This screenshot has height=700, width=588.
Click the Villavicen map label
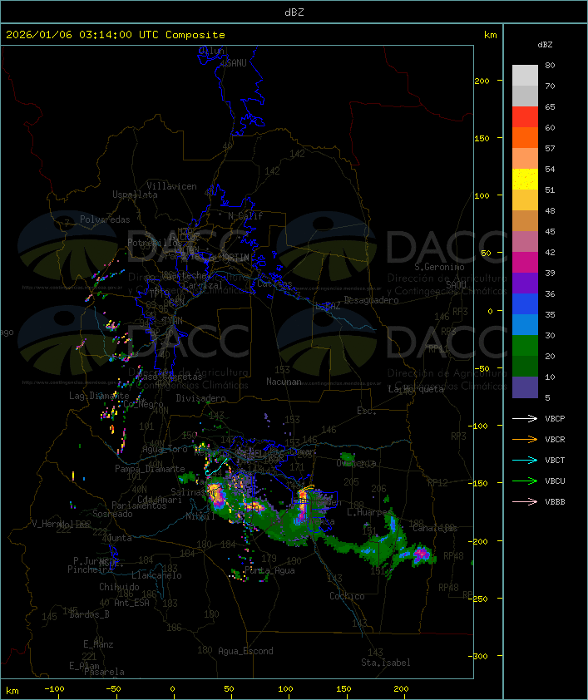(171, 186)
